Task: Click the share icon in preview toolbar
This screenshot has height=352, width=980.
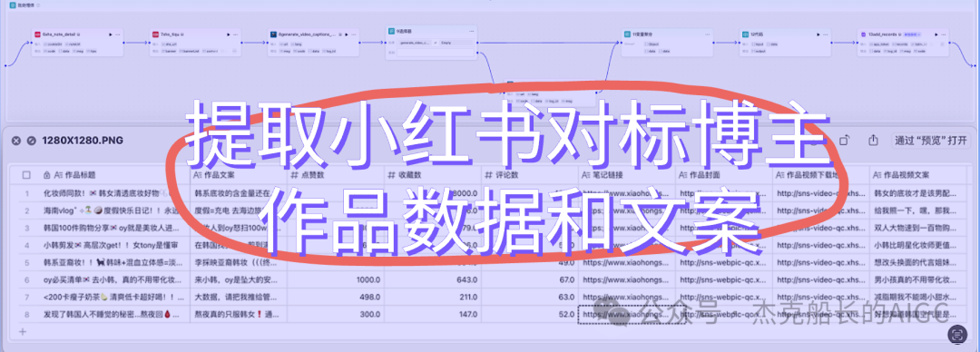Action: 874,140
